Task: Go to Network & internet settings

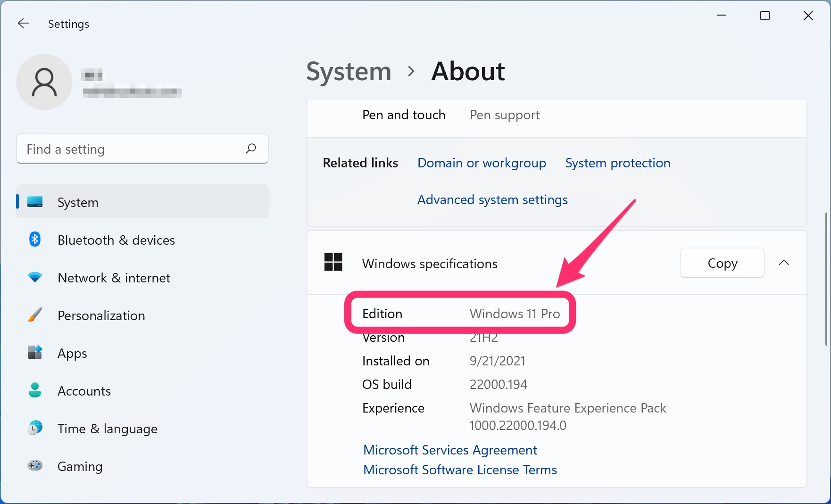Action: pyautogui.click(x=142, y=277)
